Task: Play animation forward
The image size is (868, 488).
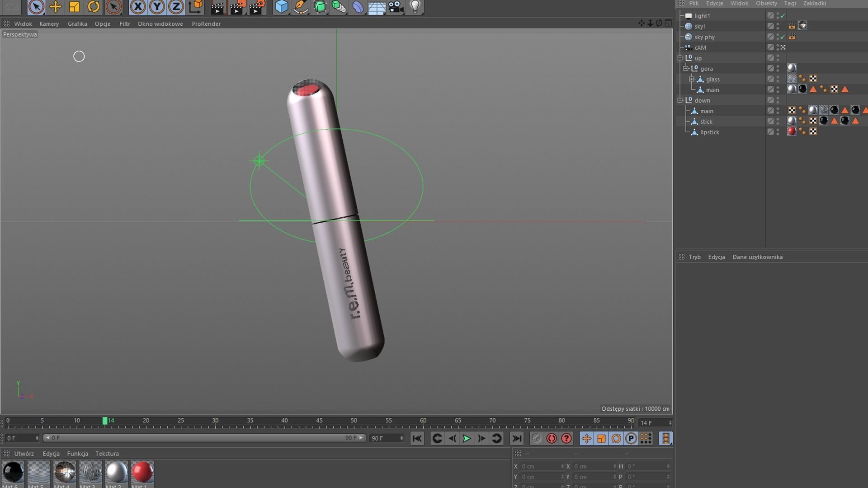Action: click(x=467, y=438)
